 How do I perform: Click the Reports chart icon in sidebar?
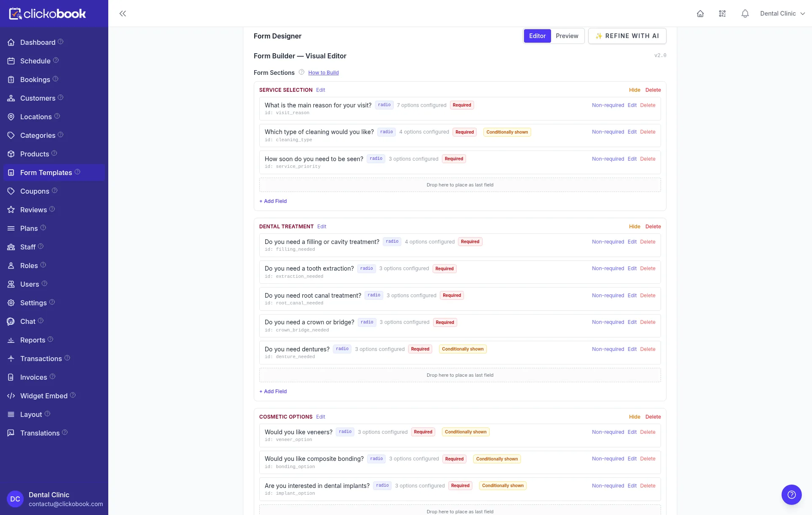coord(11,340)
